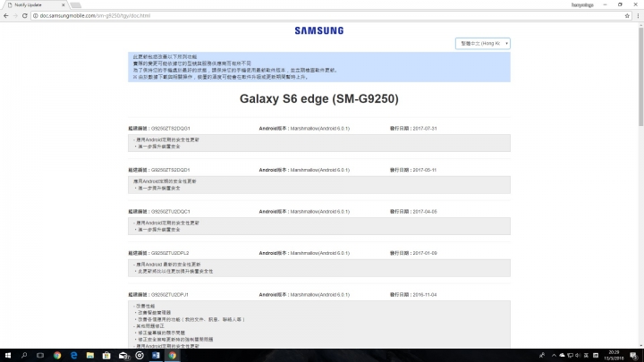Select the Notify Update tab
Screen dimensions: 644x362
click(35, 5)
